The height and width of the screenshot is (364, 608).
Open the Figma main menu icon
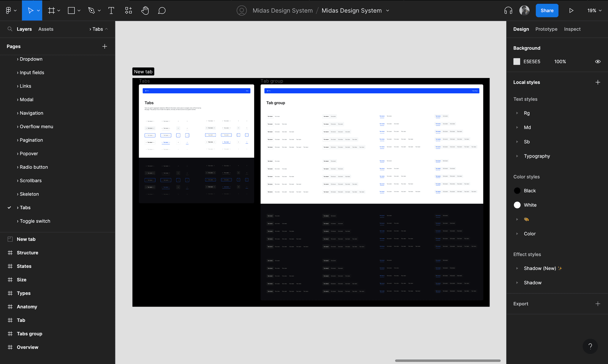pyautogui.click(x=11, y=11)
